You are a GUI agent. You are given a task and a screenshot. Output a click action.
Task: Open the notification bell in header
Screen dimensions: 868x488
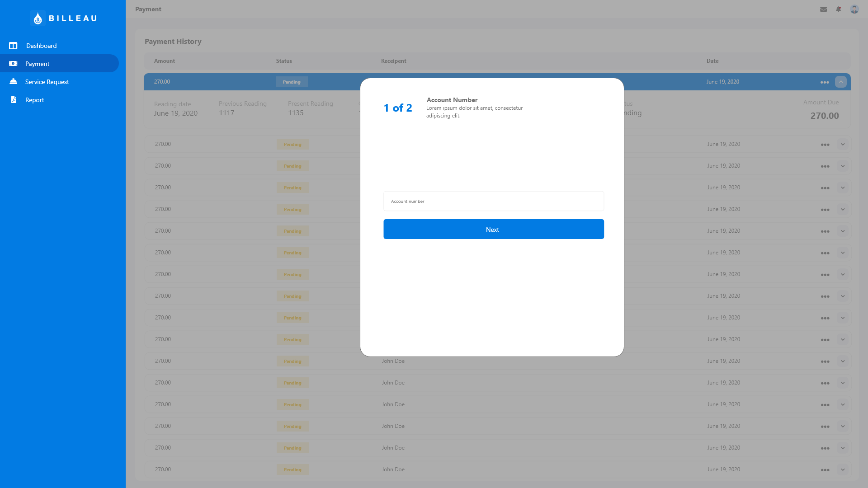(839, 9)
